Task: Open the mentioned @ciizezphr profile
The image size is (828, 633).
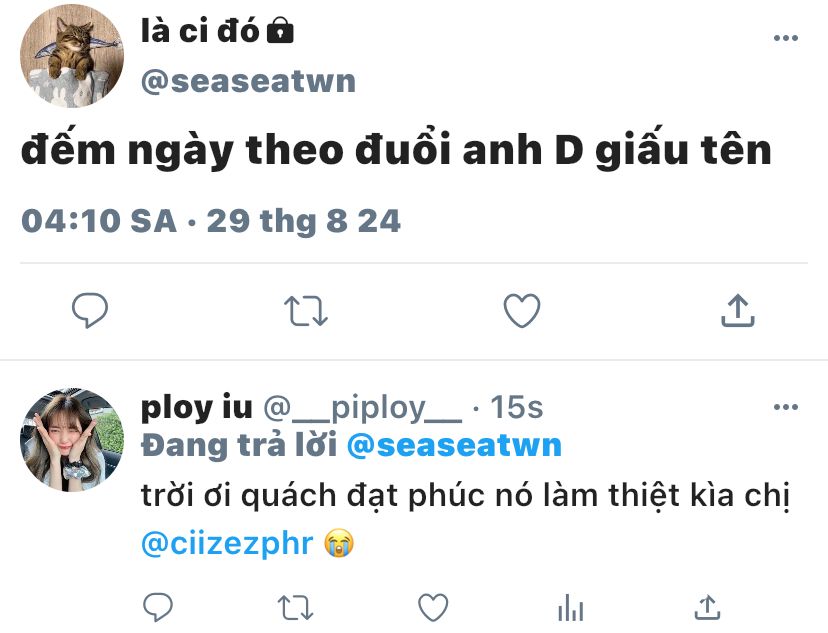Action: click(x=227, y=543)
